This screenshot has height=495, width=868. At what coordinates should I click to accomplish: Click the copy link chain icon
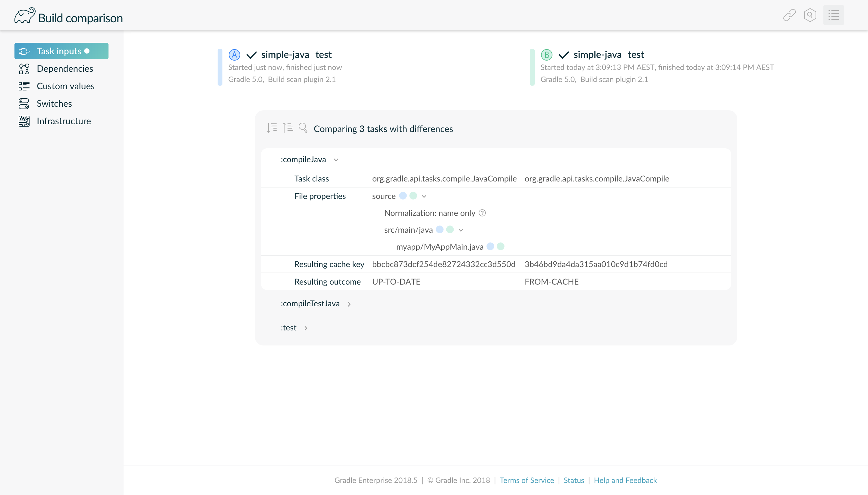789,15
